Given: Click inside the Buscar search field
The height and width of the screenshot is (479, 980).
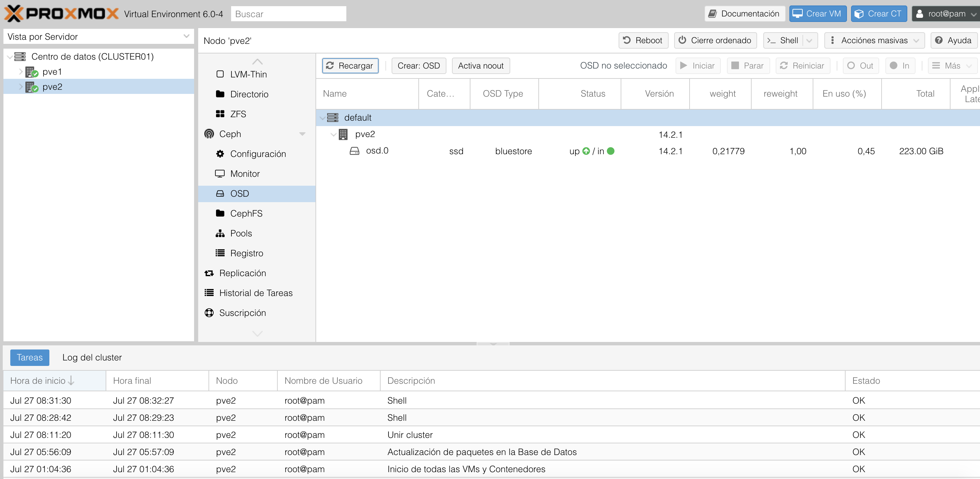Looking at the screenshot, I should tap(288, 14).
